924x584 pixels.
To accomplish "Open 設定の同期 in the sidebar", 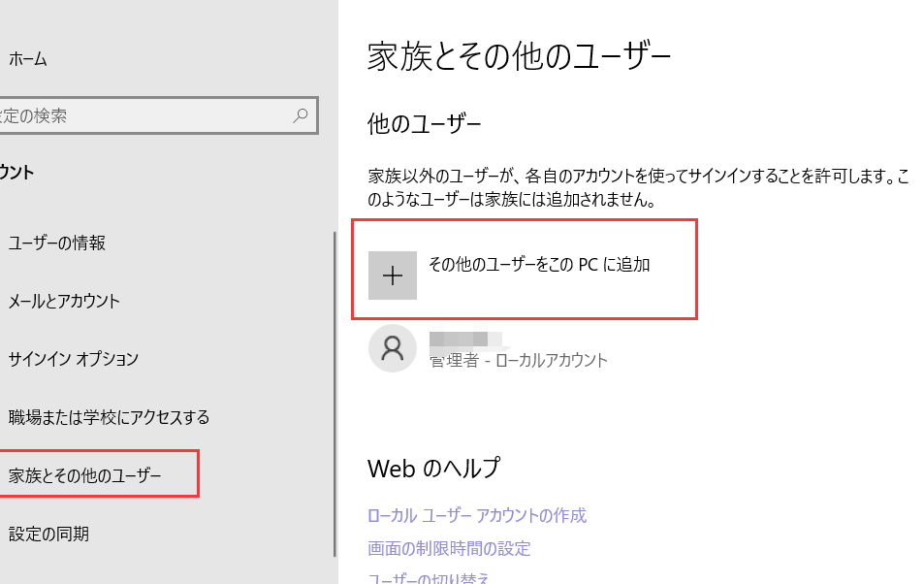I will coord(48,534).
